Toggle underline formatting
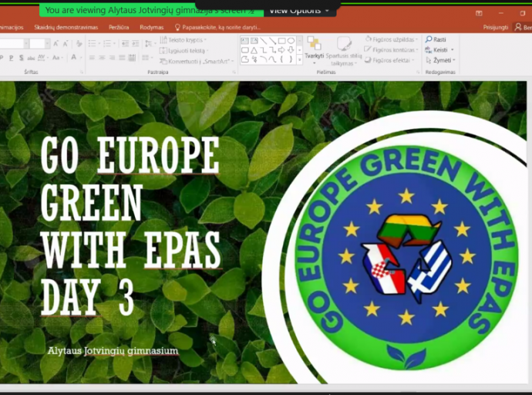Image resolution: width=532 pixels, height=395 pixels. click(12, 58)
